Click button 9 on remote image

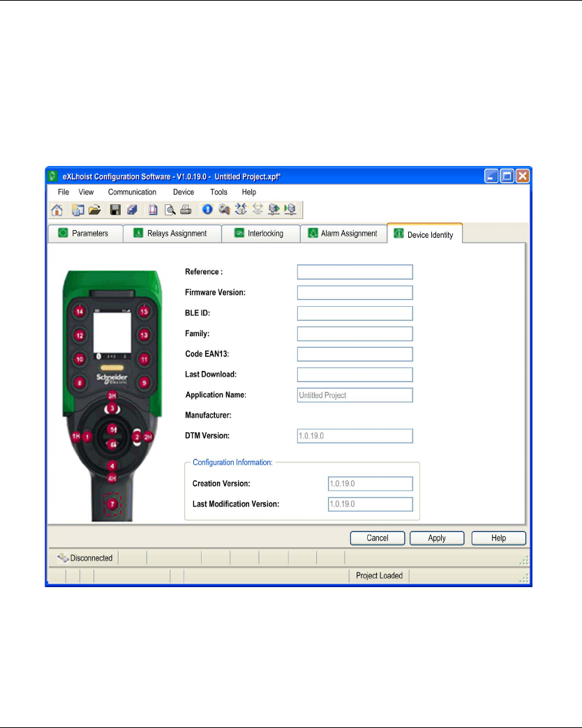tap(144, 383)
